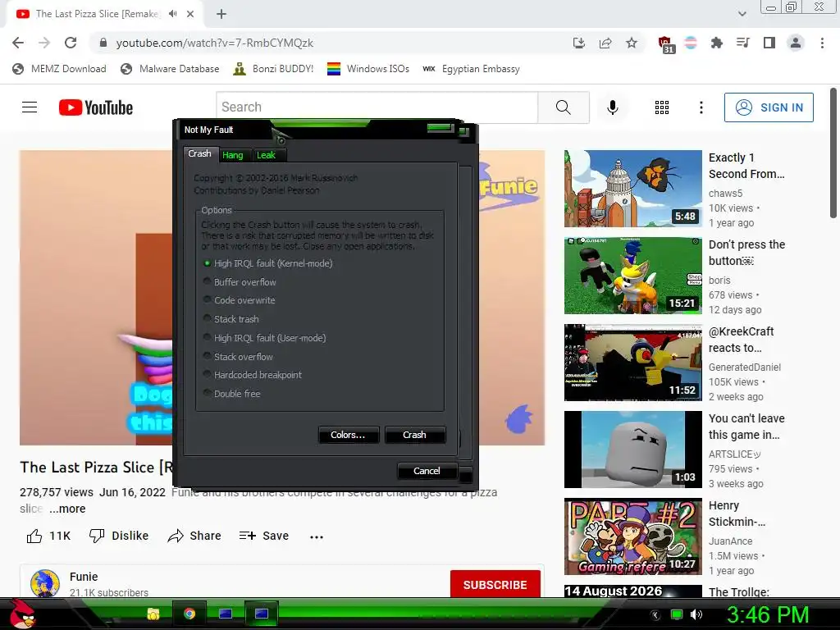
Task: Open Chrome three-dot menu
Action: 822,43
